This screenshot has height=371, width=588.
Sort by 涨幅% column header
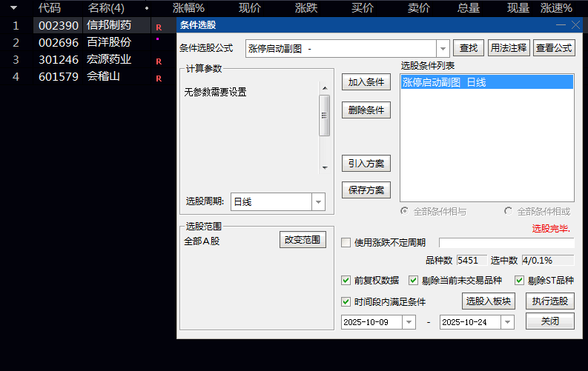[188, 8]
